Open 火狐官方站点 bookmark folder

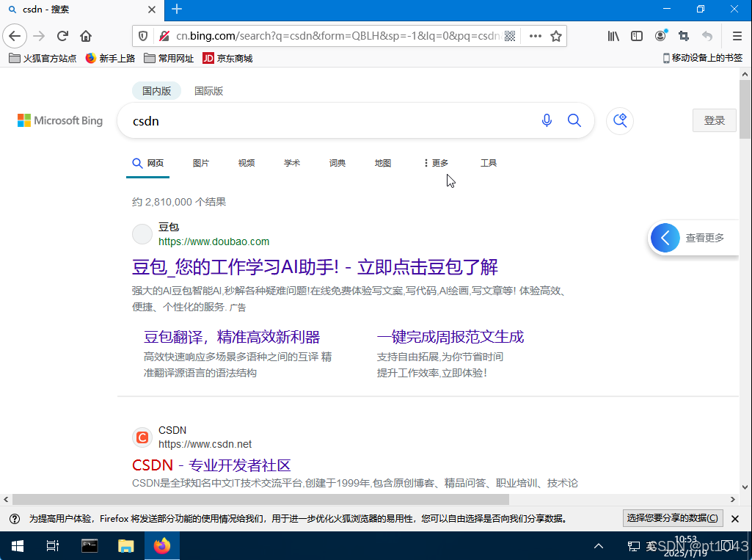pos(43,58)
